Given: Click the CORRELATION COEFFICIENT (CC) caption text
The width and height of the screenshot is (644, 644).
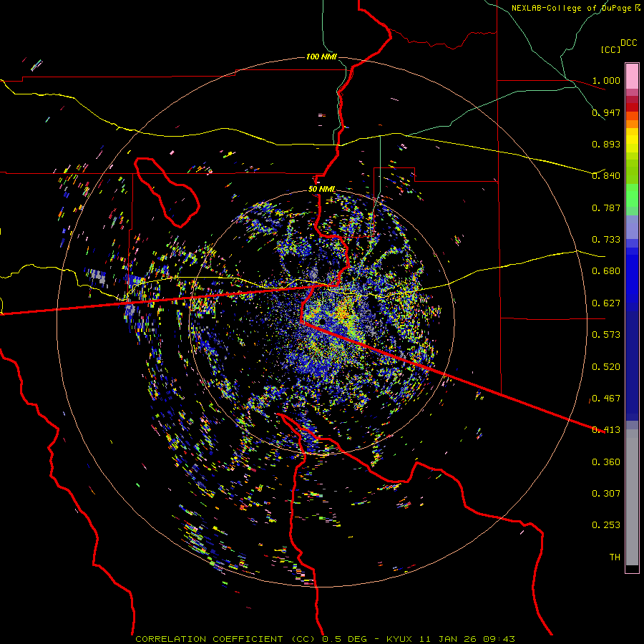Looking at the screenshot, I should [x=225, y=639].
